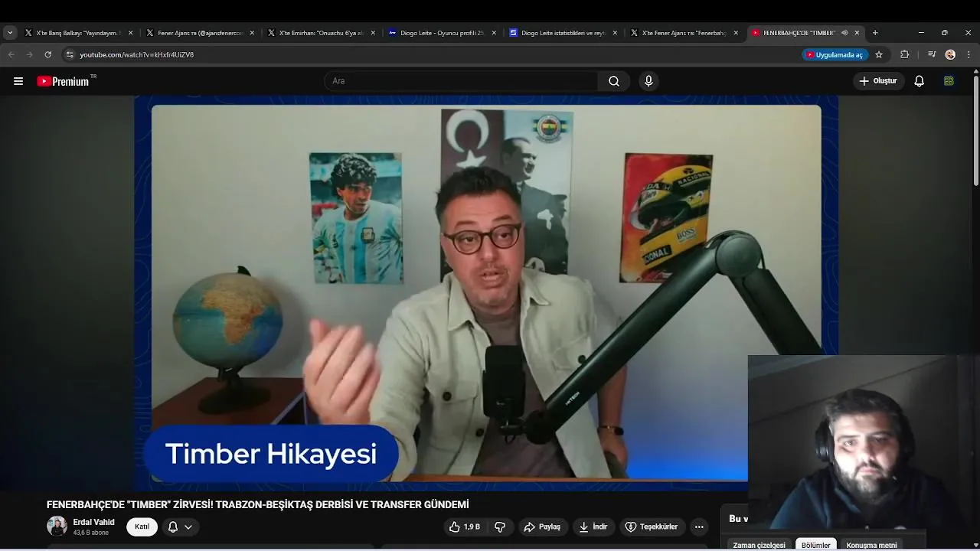This screenshot has width=980, height=551.
Task: Click the search magnifier button
Action: [614, 81]
